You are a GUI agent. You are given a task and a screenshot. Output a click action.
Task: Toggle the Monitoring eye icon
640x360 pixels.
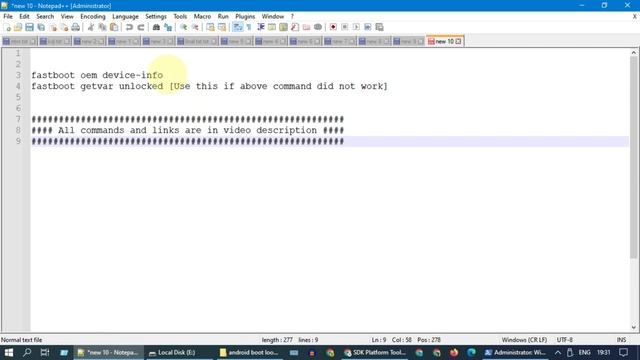click(318, 27)
